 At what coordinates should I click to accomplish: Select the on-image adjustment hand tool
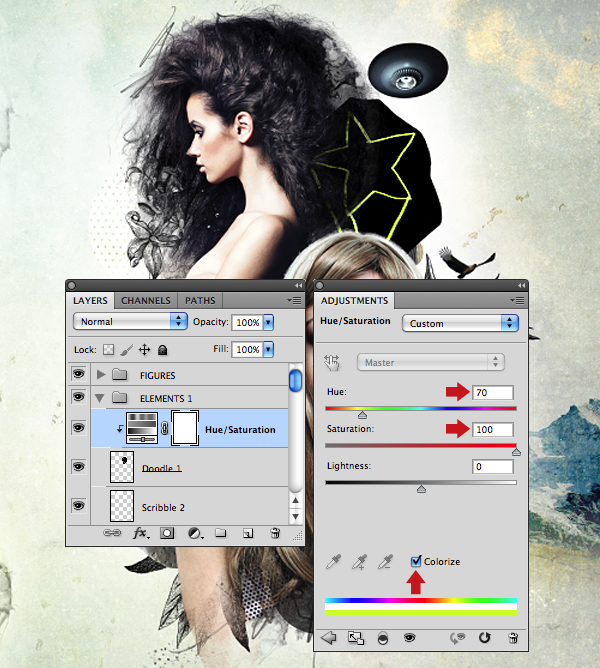click(x=332, y=363)
